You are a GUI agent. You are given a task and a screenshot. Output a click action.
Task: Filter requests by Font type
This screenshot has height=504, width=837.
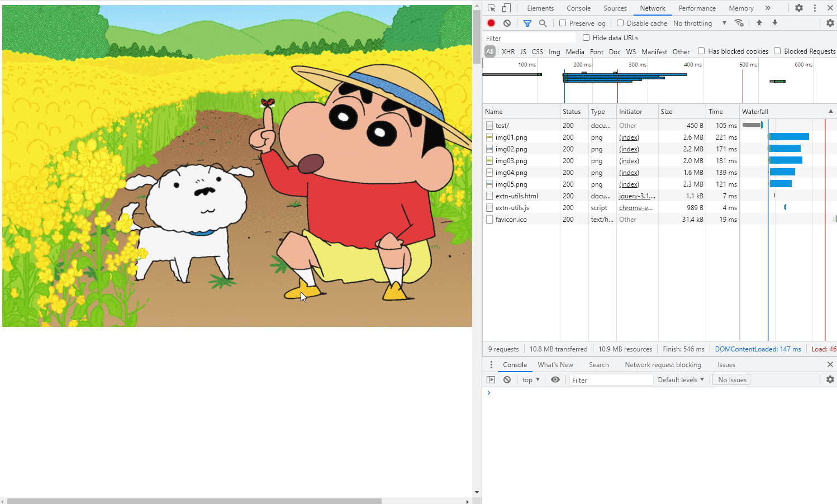click(597, 51)
